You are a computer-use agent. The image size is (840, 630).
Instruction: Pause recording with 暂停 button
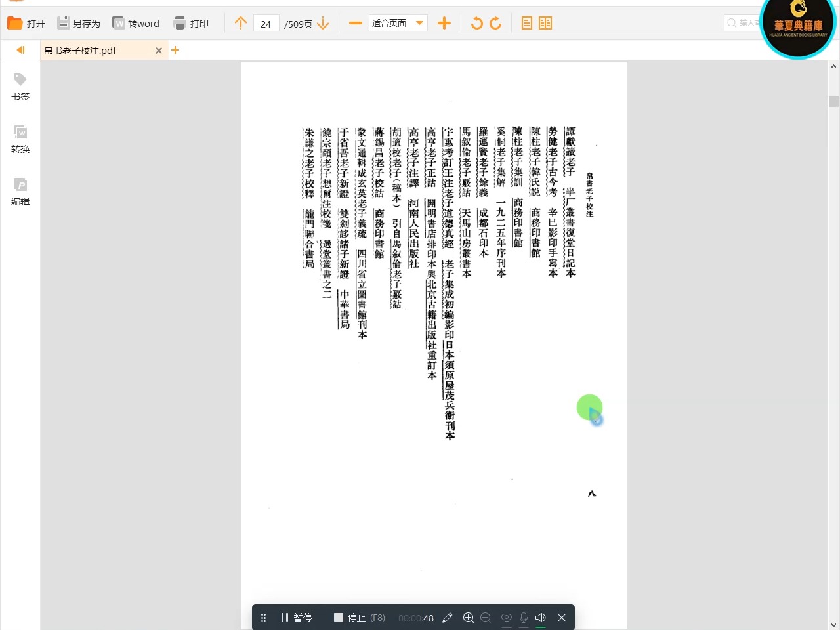[297, 618]
